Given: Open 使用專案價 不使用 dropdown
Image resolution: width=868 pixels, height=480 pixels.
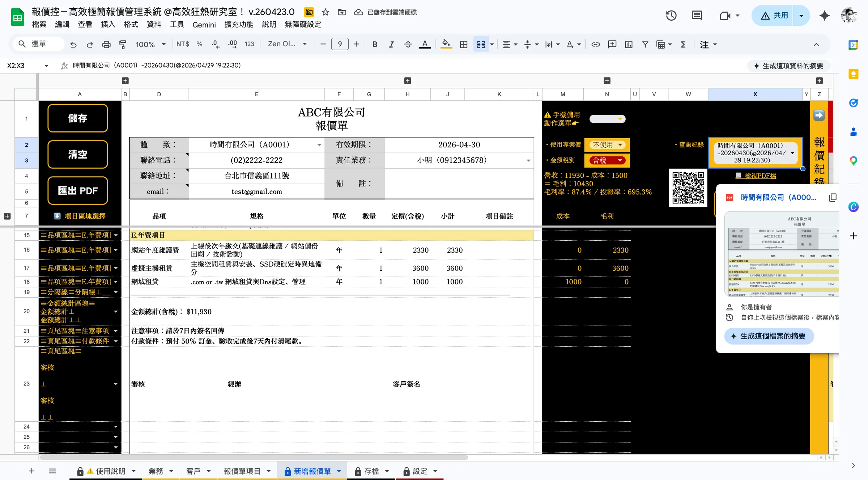Looking at the screenshot, I should 607,145.
